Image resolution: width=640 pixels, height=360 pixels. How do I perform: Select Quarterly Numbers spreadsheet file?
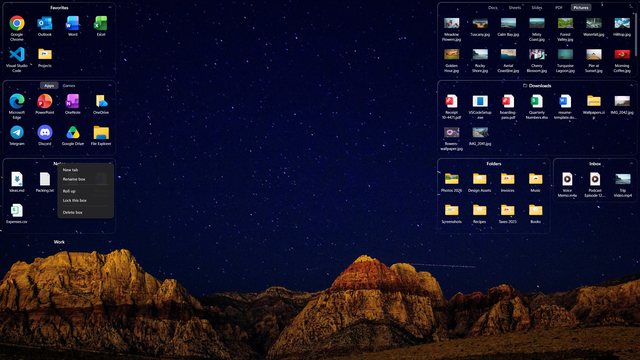click(537, 102)
